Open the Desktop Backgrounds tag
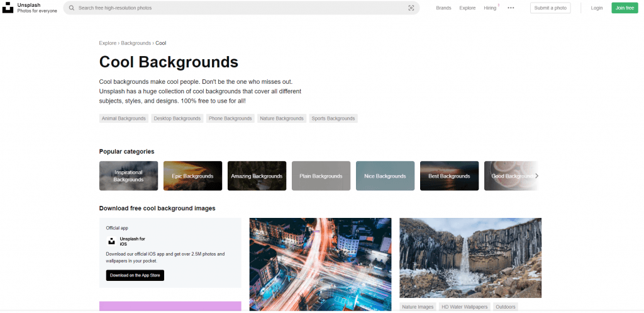 tap(177, 118)
